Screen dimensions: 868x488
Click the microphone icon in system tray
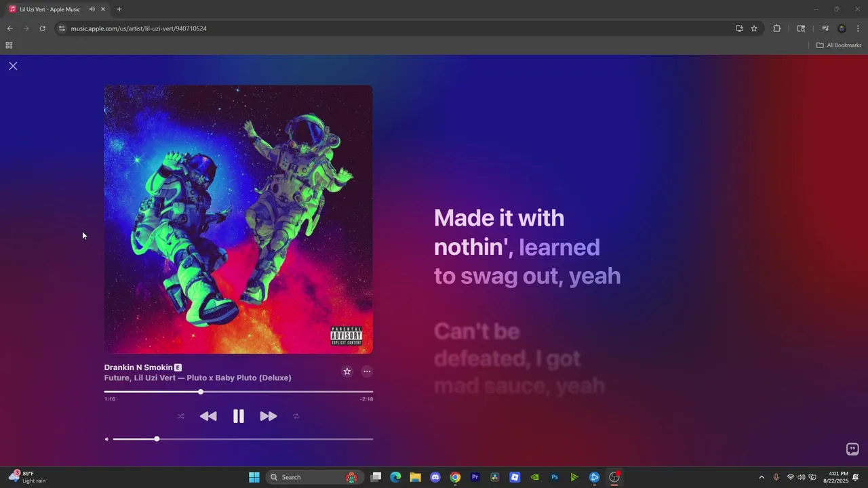pos(776,477)
